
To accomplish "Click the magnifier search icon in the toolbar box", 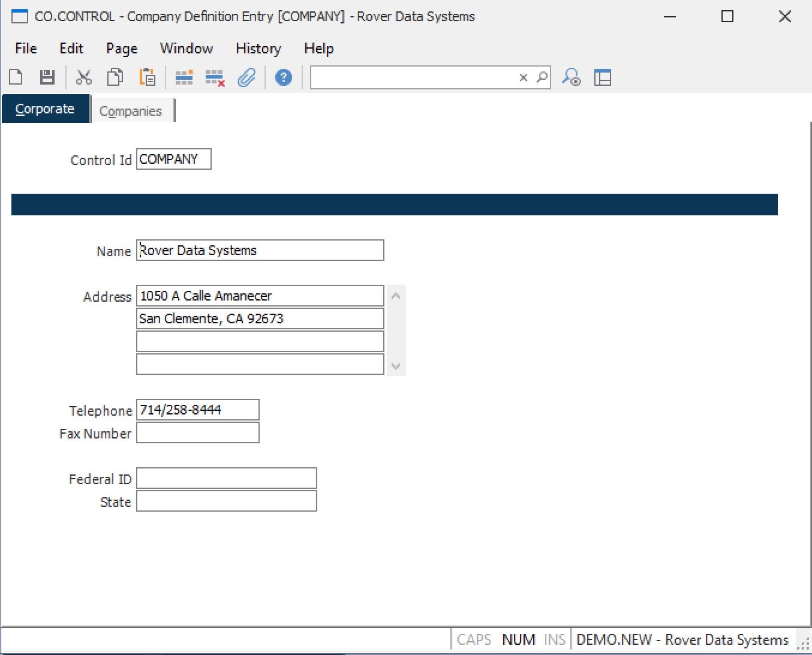I will [542, 77].
